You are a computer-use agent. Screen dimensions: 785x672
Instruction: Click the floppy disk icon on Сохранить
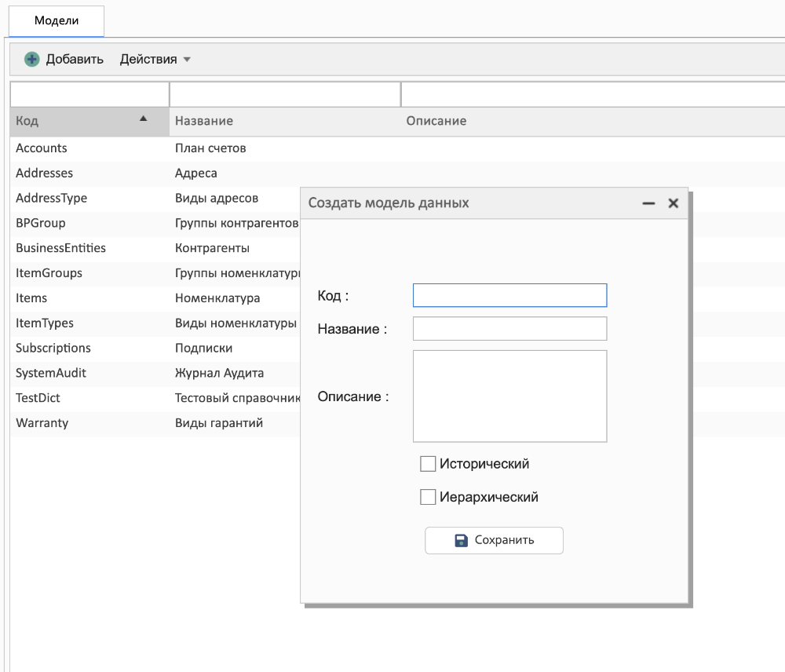tap(462, 540)
